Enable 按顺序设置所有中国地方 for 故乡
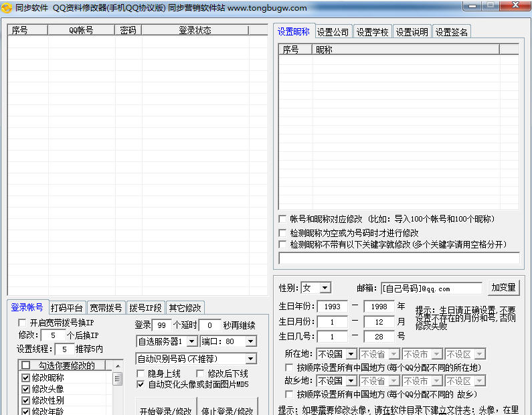 [x=289, y=394]
